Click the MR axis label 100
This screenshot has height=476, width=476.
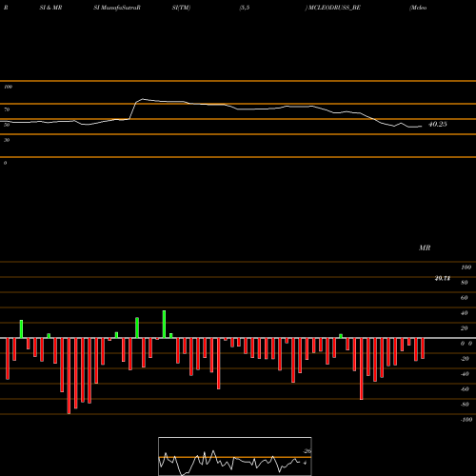(466, 268)
